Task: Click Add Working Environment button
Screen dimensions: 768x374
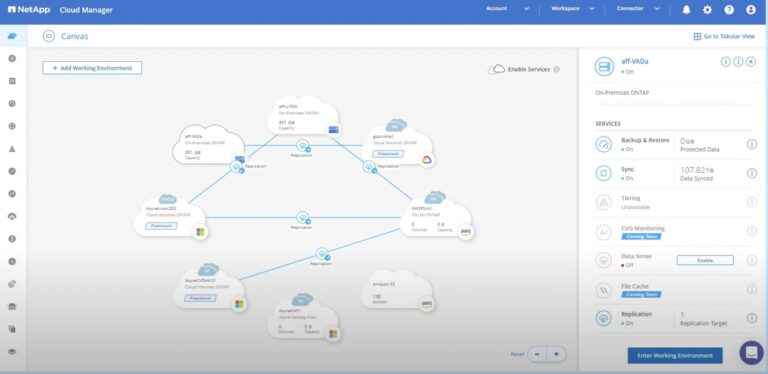Action: pos(92,68)
